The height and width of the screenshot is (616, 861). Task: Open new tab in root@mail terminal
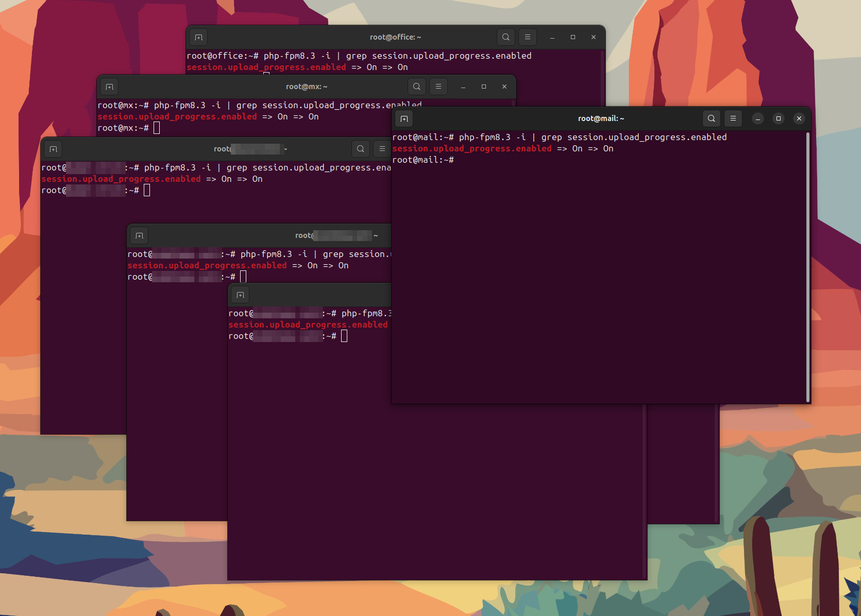click(x=404, y=119)
